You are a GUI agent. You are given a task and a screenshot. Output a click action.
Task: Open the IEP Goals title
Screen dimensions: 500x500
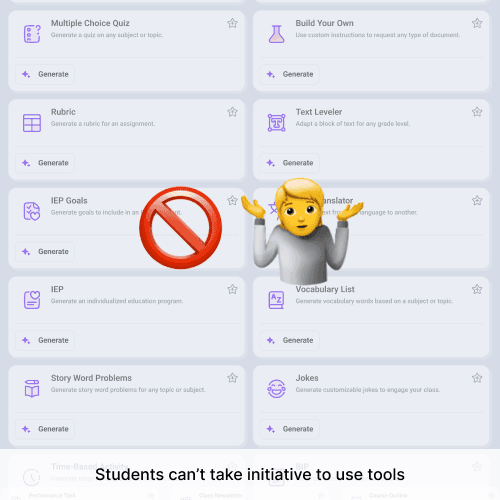[69, 201]
